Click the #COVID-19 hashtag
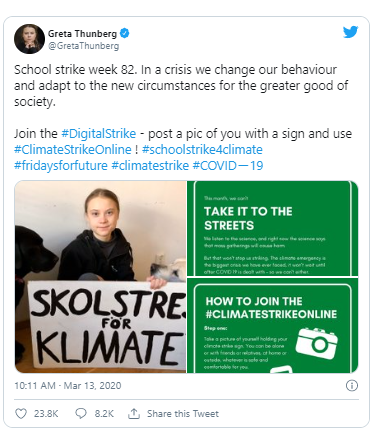 coord(228,165)
